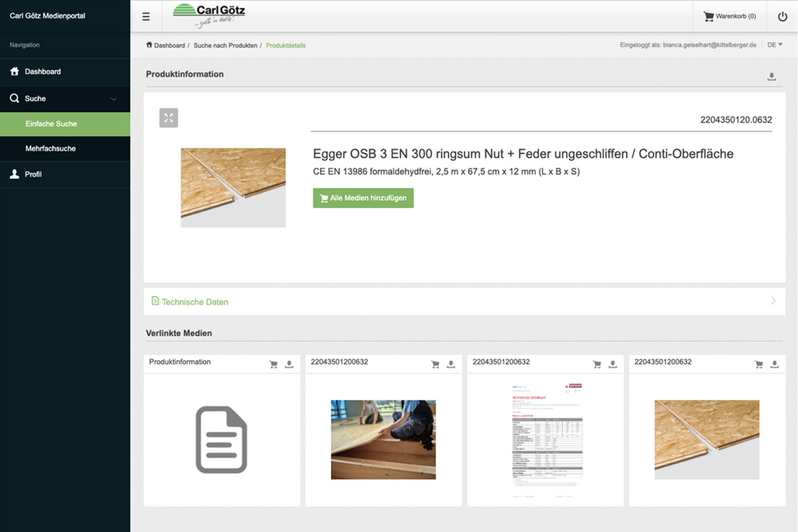Add datasheet PDF card to cart
This screenshot has width=798, height=532.
click(x=597, y=364)
